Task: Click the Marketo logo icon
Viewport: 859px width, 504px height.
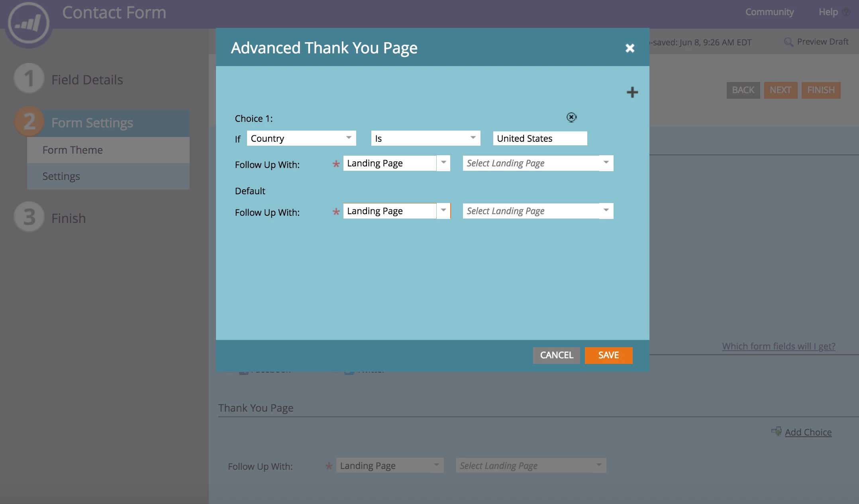Action: (28, 23)
